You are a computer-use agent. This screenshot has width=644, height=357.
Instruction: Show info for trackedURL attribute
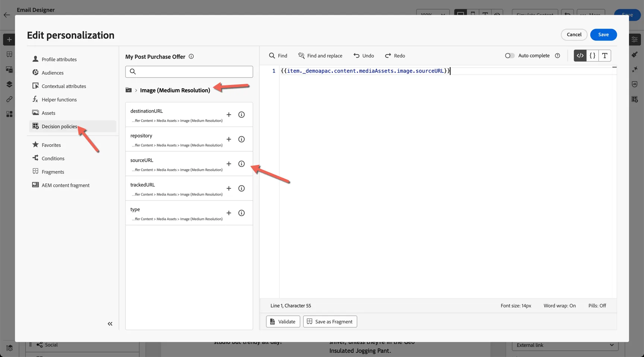tap(241, 188)
